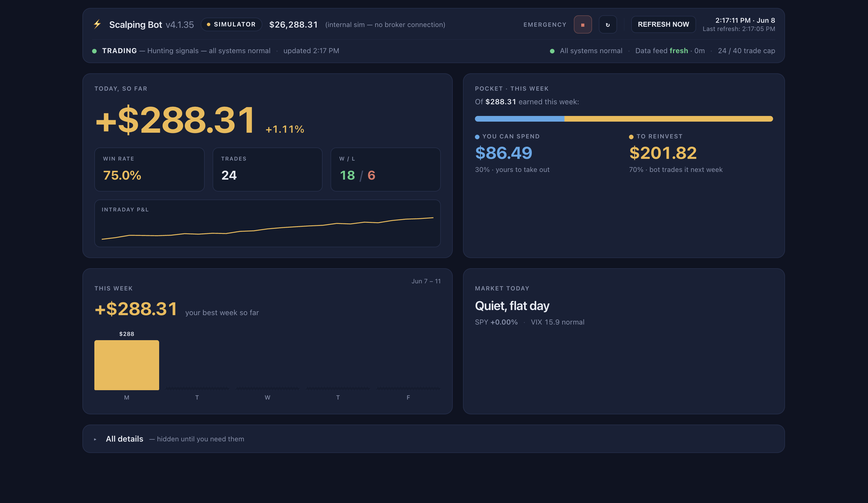Click the Data feed fresh status
Image resolution: width=868 pixels, height=503 pixels.
(670, 51)
